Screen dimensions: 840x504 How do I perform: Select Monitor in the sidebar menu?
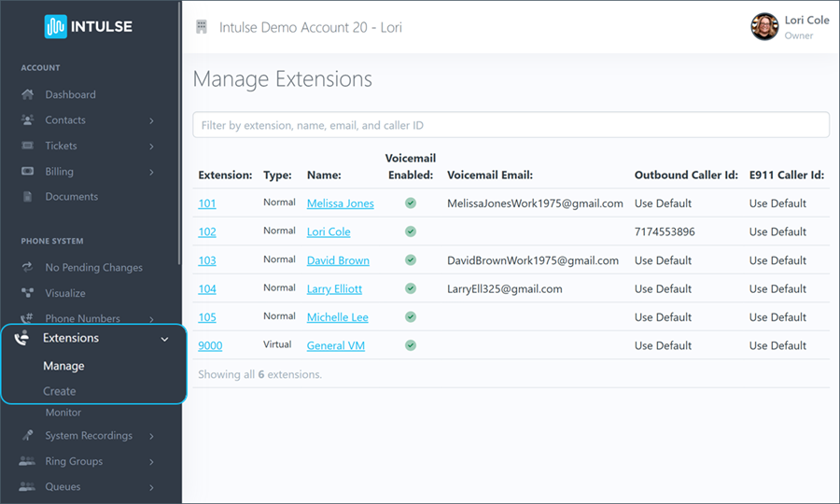click(63, 413)
